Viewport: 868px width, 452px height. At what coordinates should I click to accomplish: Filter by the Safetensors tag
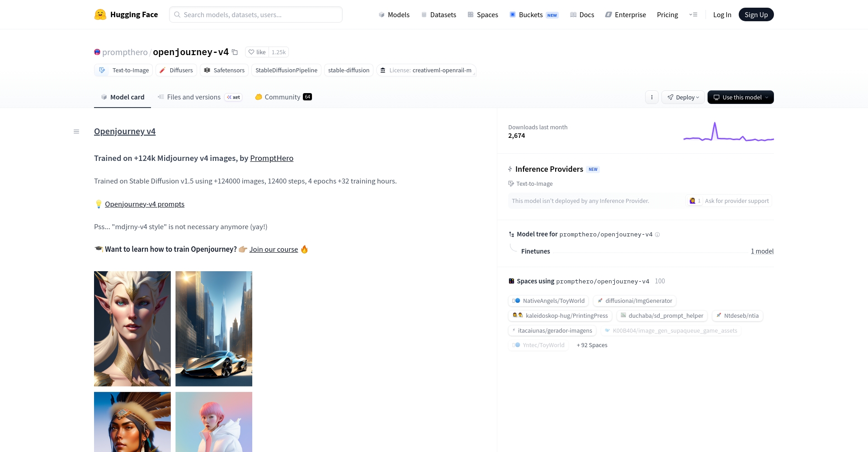224,70
